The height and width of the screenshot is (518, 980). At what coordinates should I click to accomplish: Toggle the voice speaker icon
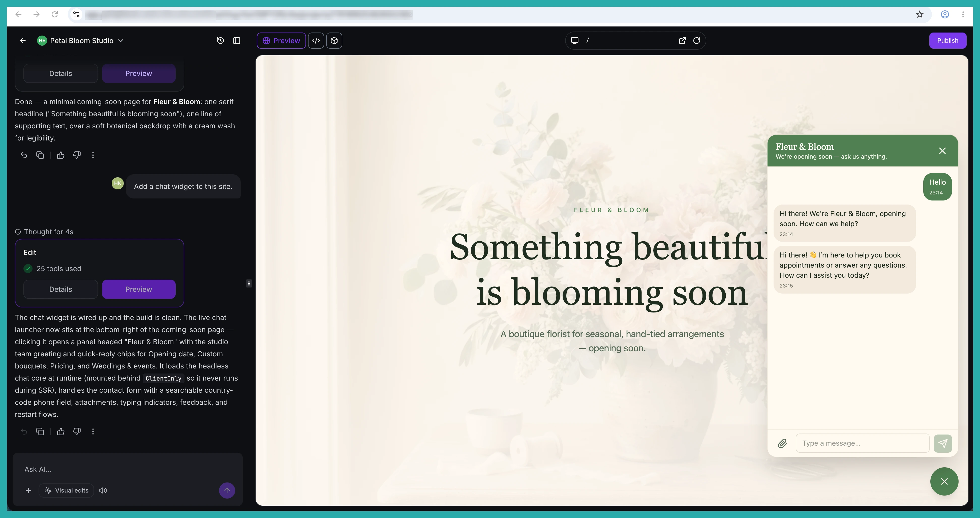tap(103, 491)
